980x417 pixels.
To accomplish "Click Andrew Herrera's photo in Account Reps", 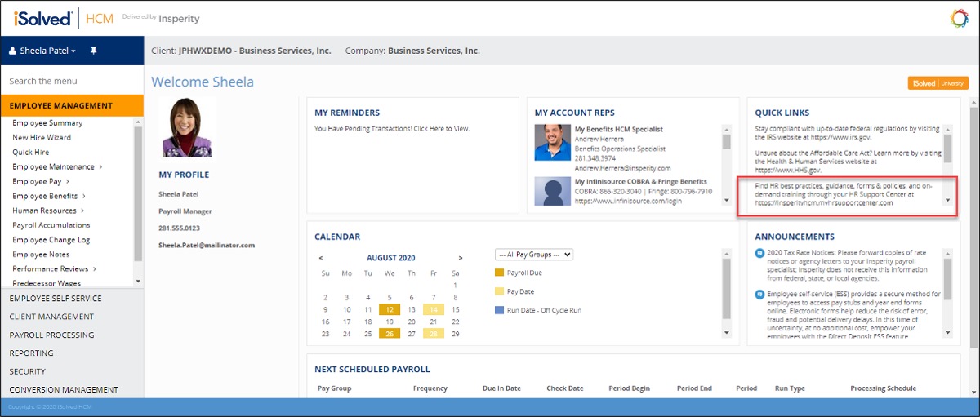I will [553, 142].
